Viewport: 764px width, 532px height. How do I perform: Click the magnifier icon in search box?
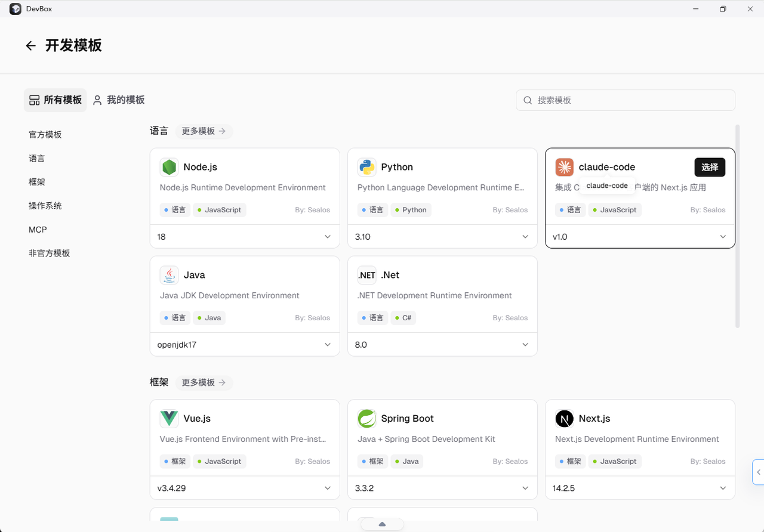tap(528, 100)
